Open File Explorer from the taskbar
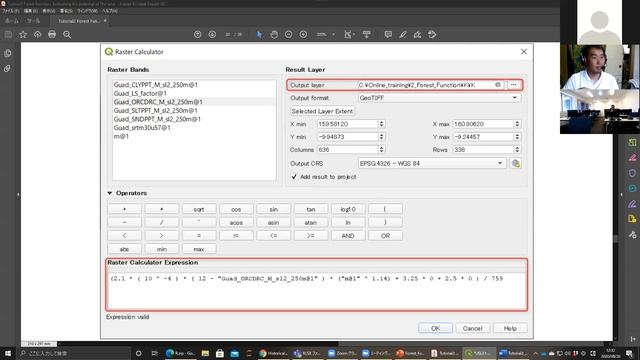This screenshot has width=640, height=360. pos(205,353)
